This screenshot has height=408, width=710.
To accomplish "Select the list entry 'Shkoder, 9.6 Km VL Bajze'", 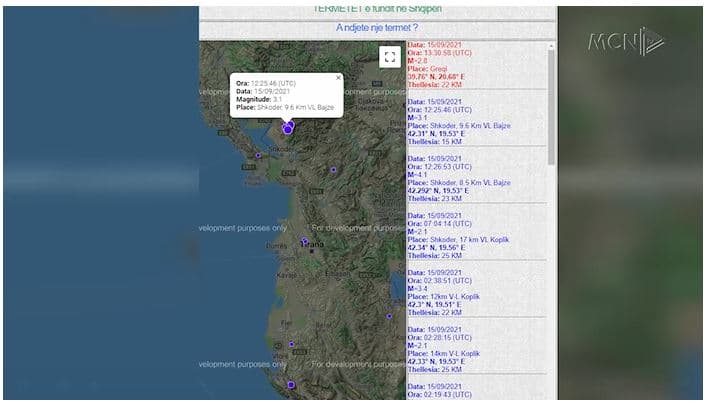I will click(x=476, y=122).
